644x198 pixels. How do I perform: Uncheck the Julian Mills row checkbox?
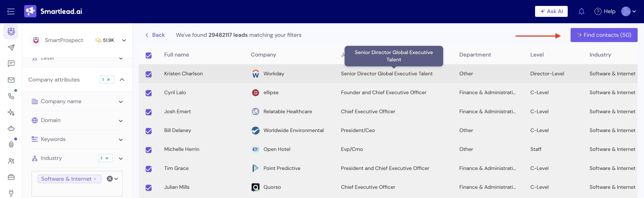tap(148, 188)
